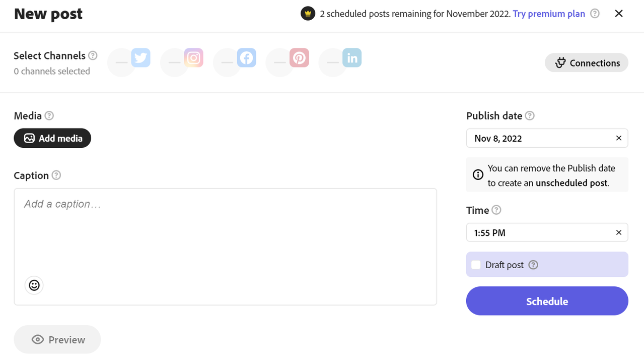Open the emoji picker in caption
Screen dimensions: 644x363
tap(34, 285)
